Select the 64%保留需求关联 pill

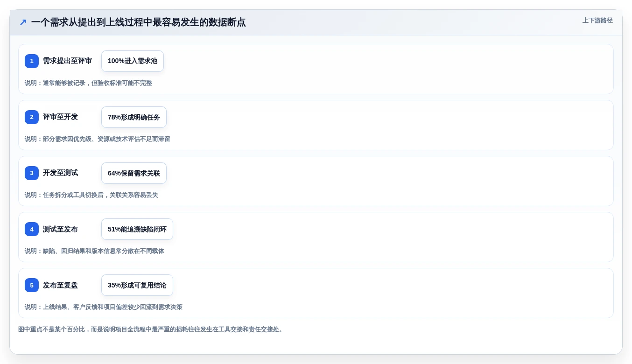134,173
